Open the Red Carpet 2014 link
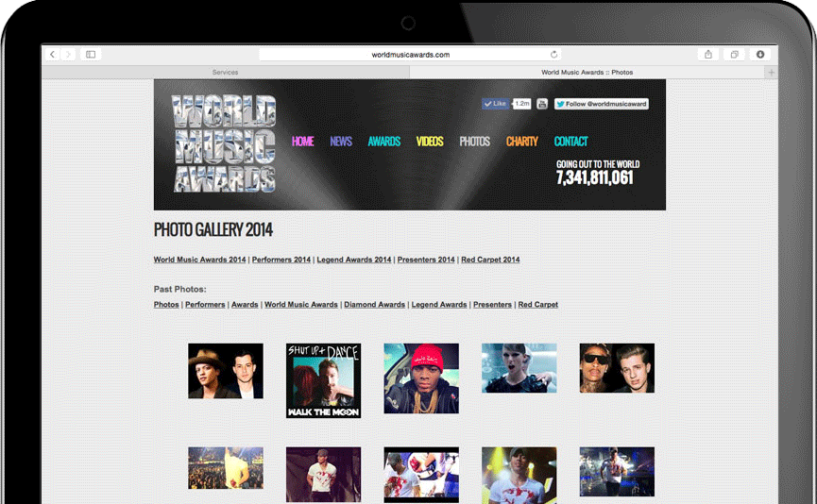Viewport: 817px width, 504px height. (490, 260)
